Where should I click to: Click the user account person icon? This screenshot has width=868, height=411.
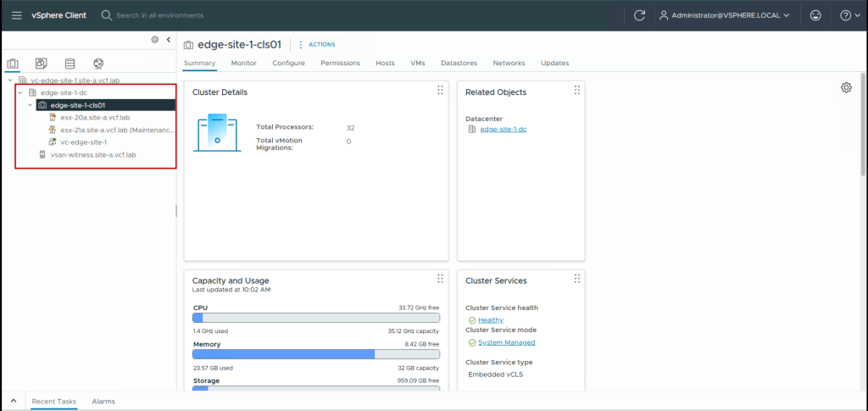pyautogui.click(x=664, y=15)
